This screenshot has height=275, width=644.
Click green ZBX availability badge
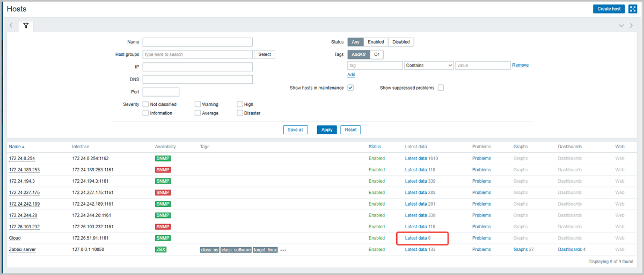[161, 250]
